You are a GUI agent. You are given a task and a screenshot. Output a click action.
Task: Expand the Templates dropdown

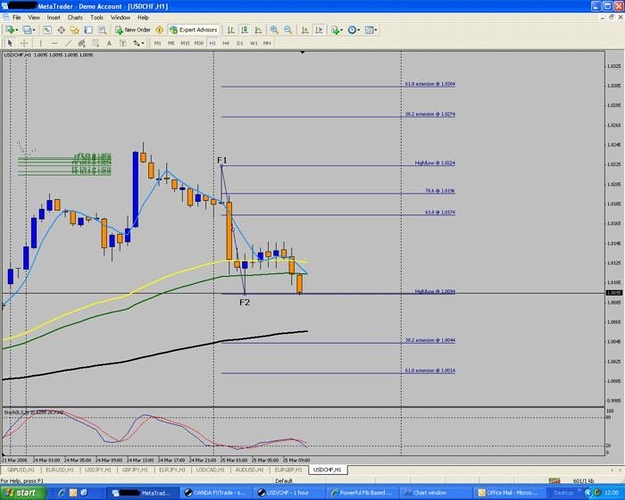pos(375,30)
